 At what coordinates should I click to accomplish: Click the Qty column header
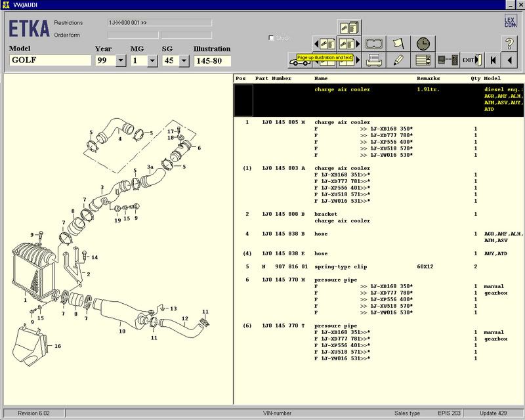tap(475, 78)
